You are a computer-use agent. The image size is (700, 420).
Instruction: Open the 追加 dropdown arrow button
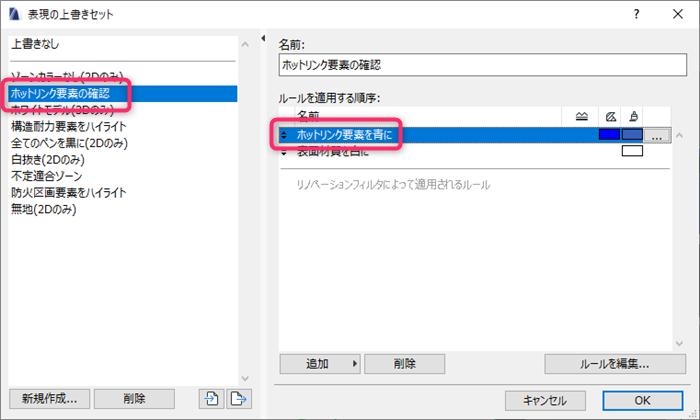pyautogui.click(x=354, y=364)
